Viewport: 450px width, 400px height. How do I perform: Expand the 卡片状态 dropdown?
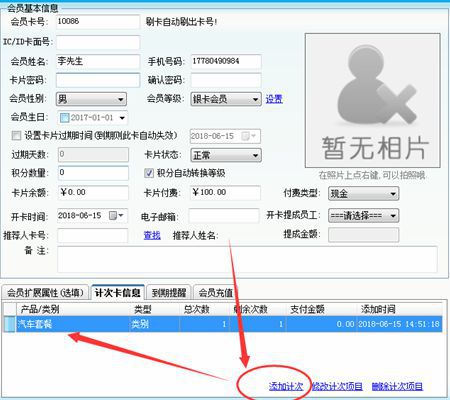[226, 155]
